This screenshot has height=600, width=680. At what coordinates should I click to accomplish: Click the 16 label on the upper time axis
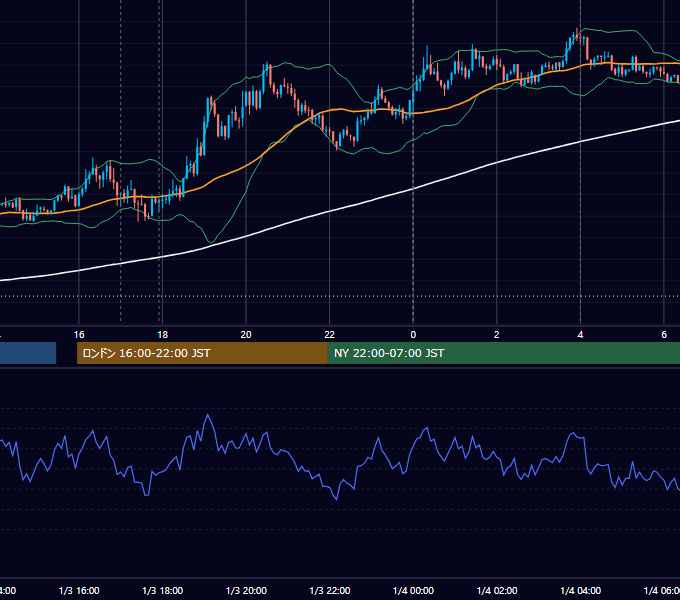click(x=79, y=335)
